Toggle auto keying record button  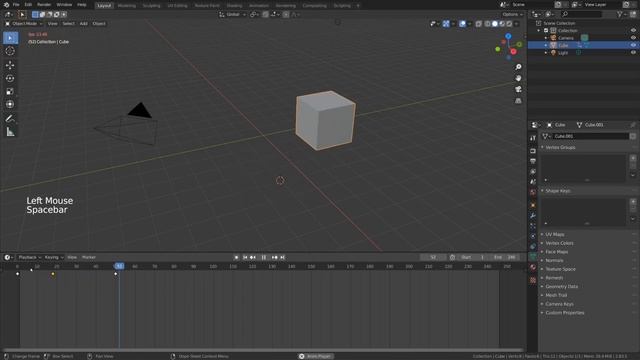236,258
